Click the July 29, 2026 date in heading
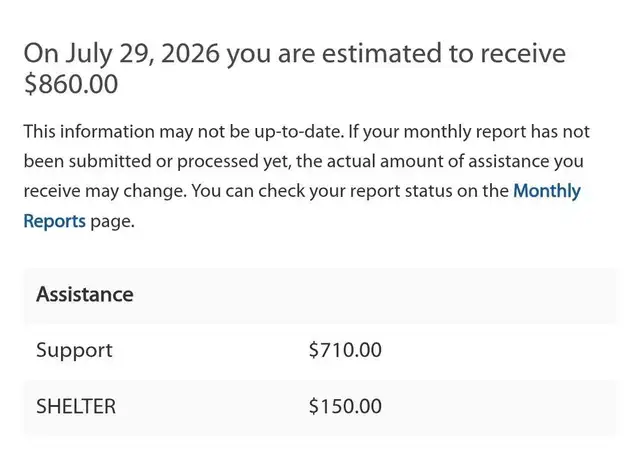 coord(142,54)
